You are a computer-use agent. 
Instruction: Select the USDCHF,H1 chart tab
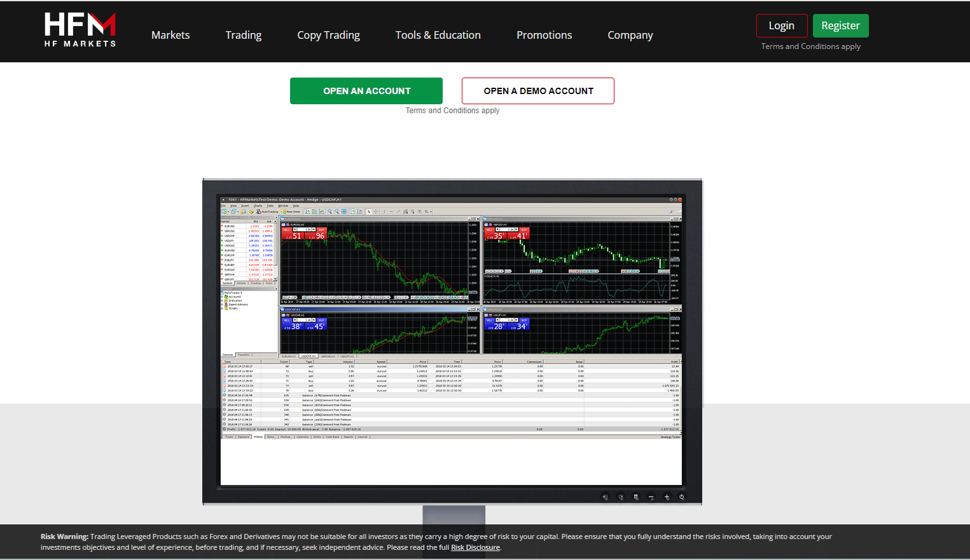(308, 357)
